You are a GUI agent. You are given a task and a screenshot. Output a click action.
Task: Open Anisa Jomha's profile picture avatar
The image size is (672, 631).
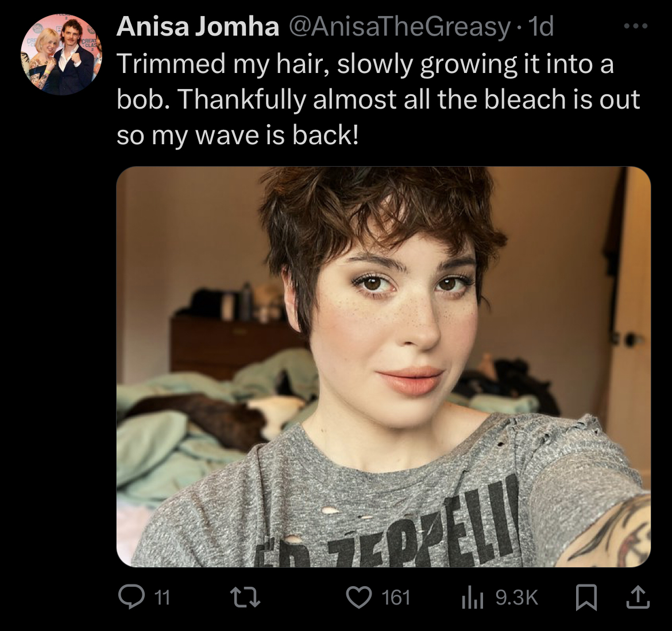click(x=61, y=55)
